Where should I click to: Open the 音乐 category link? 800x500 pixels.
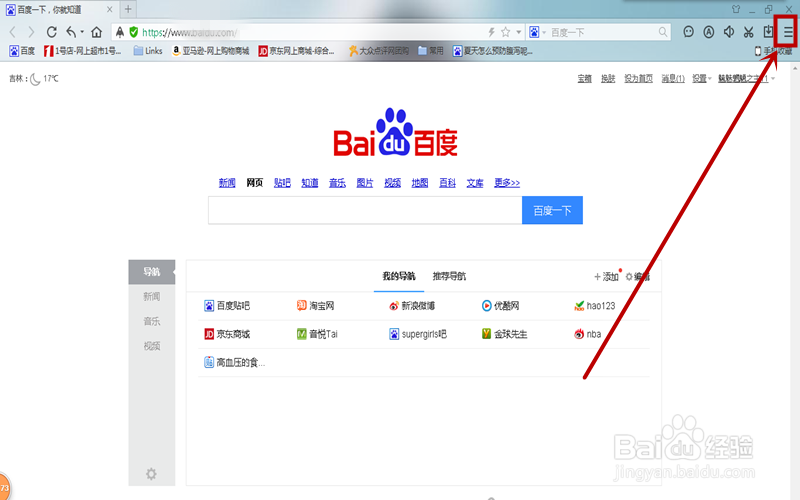(x=337, y=183)
